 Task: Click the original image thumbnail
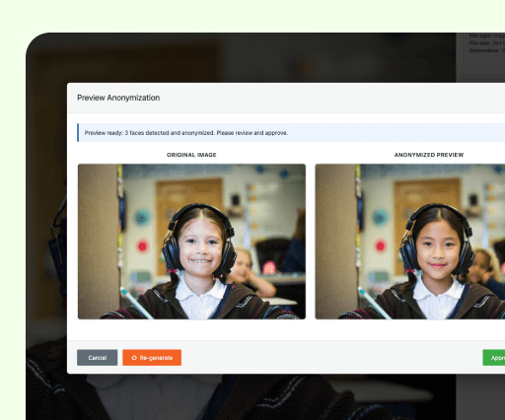tap(191, 242)
